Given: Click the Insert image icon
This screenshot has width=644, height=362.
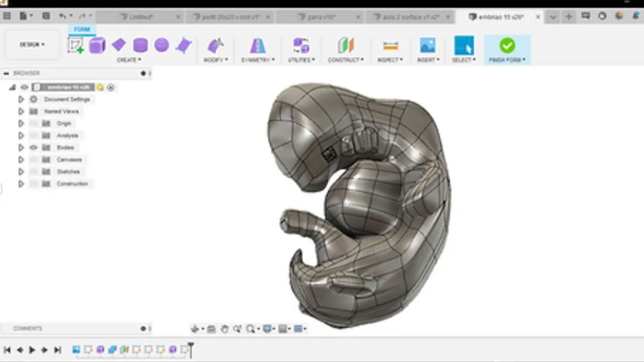Looking at the screenshot, I should point(428,46).
